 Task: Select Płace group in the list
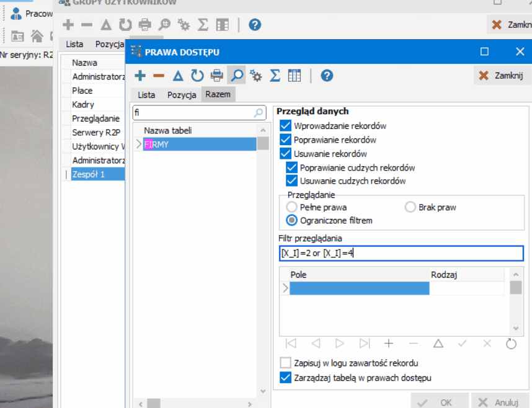(98, 91)
